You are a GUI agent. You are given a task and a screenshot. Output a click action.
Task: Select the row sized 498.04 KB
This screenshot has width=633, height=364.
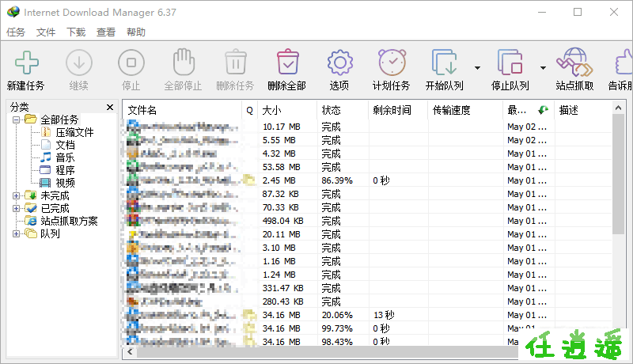tap(367, 221)
